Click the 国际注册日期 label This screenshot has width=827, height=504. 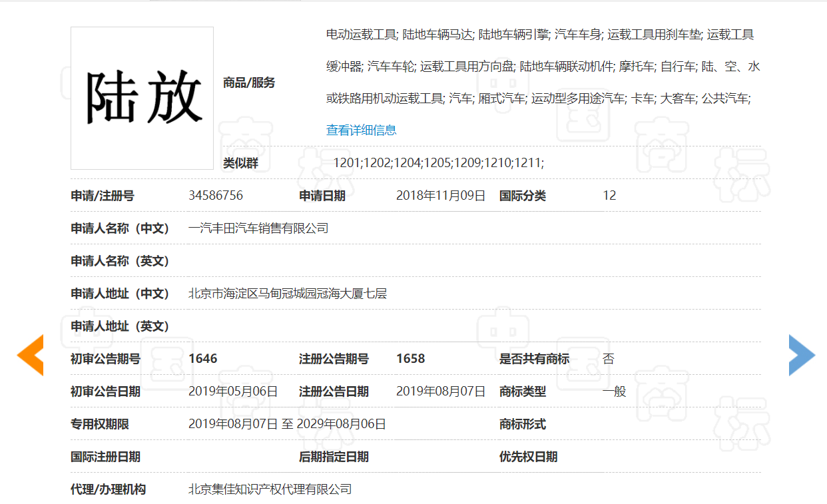click(x=106, y=457)
